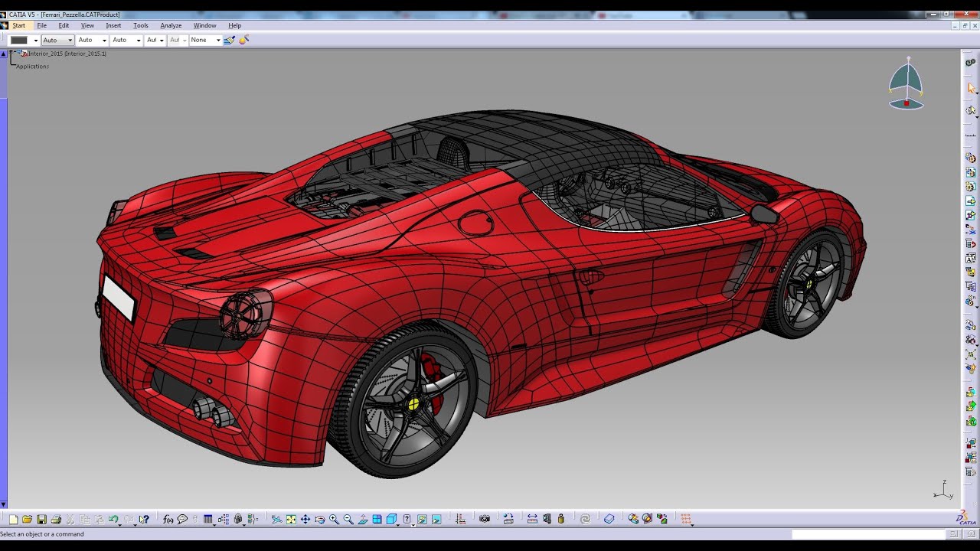Click the Undo arrow icon

pos(113,519)
